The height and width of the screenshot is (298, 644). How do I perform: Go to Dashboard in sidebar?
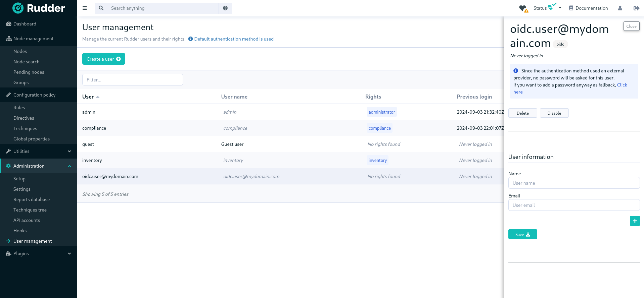(25, 24)
